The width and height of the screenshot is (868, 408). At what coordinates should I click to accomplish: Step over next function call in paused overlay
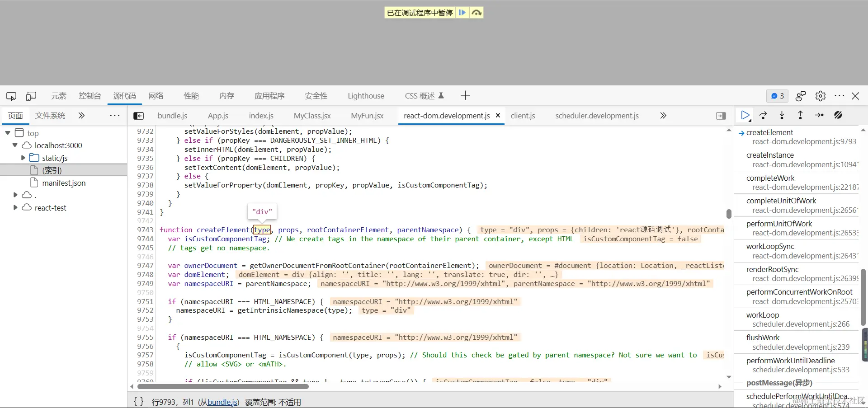(x=476, y=13)
